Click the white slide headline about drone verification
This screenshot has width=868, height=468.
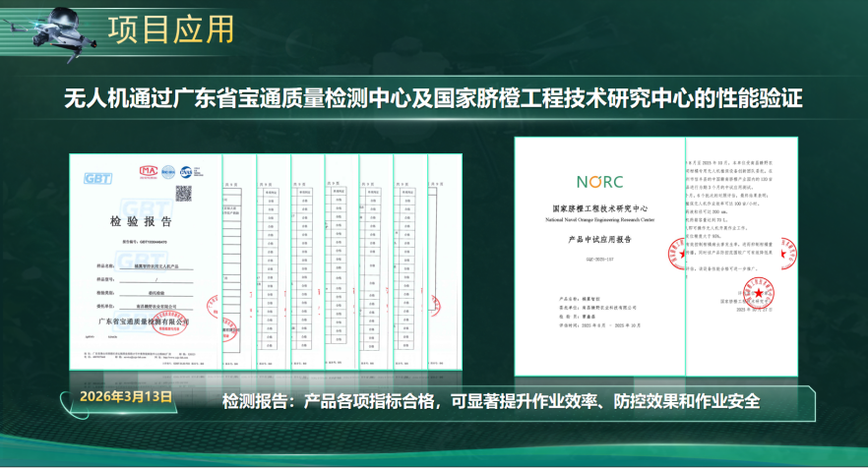pyautogui.click(x=433, y=97)
